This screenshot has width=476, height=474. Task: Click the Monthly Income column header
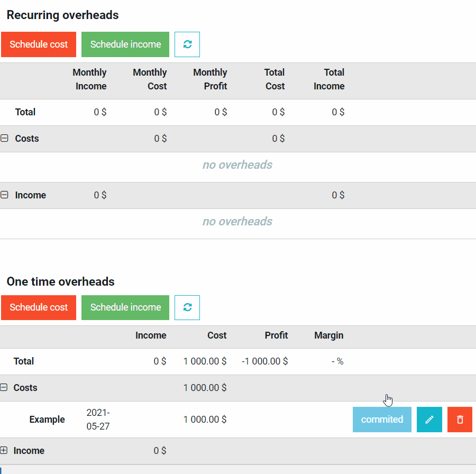click(x=89, y=79)
